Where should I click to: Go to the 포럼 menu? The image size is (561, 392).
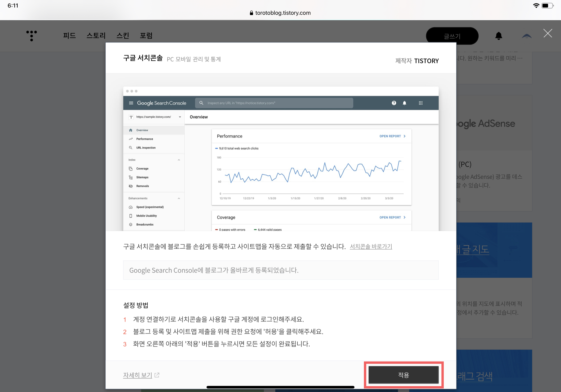tap(146, 36)
